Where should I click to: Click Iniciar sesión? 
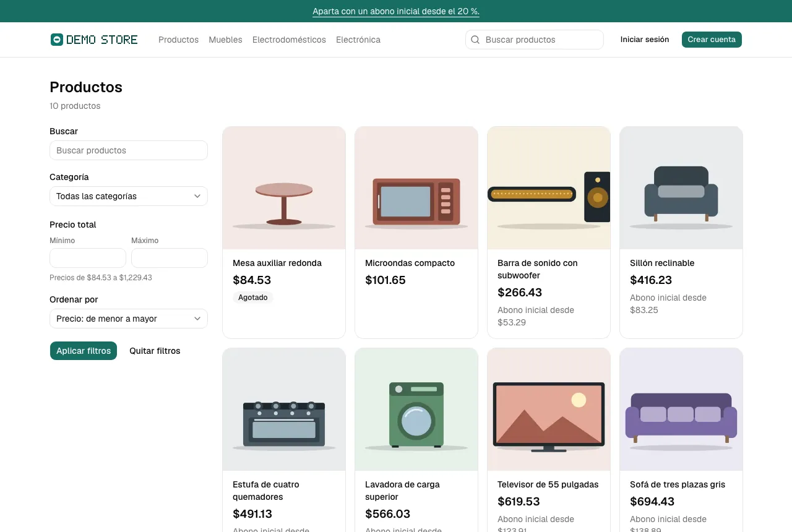point(645,40)
